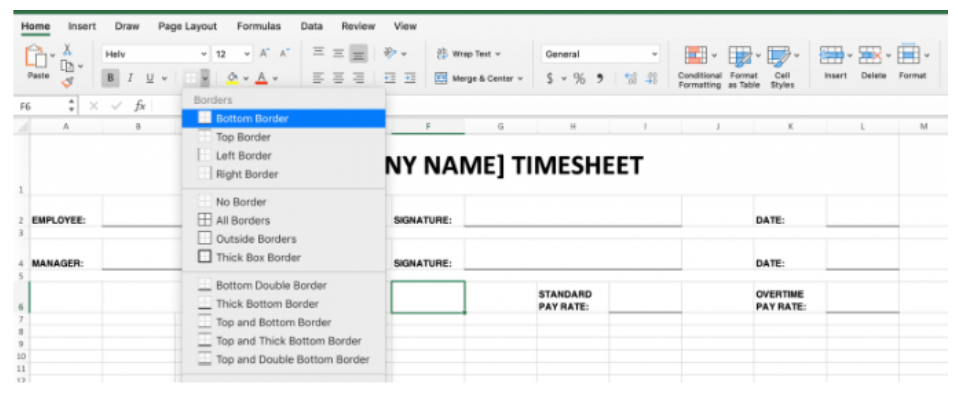The width and height of the screenshot is (958, 393).
Task: Open the Font Color dropdown arrow
Action: [275, 78]
